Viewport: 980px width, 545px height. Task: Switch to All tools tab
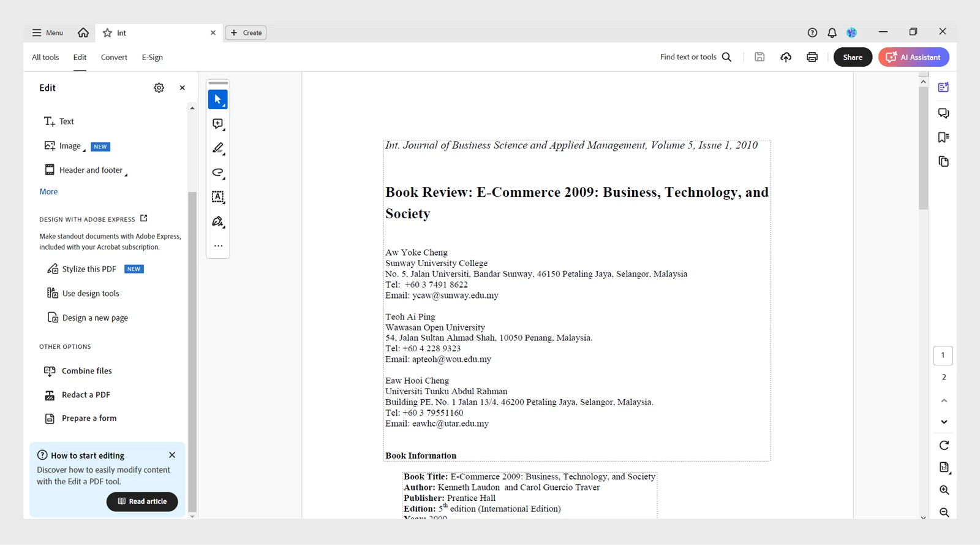(x=45, y=57)
